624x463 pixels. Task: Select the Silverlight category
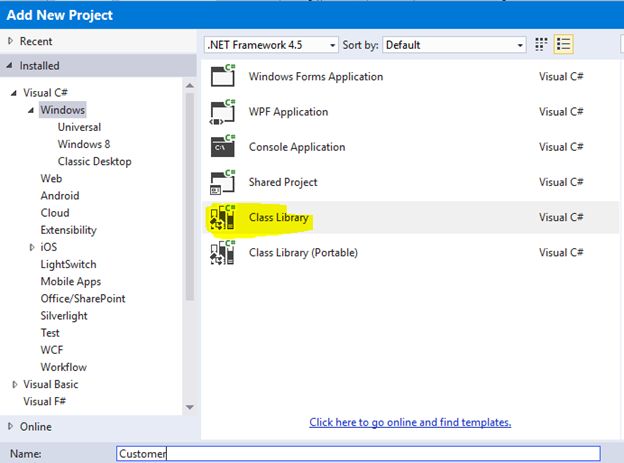[64, 316]
